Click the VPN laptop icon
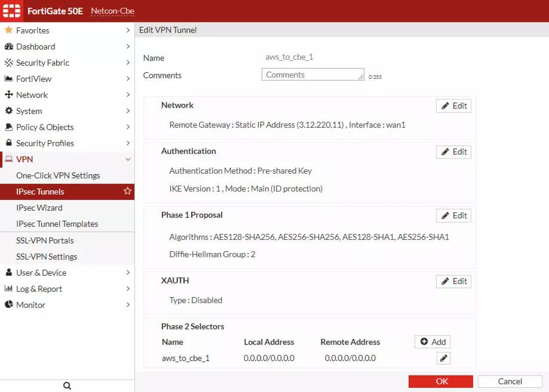This screenshot has width=549, height=392. point(9,159)
